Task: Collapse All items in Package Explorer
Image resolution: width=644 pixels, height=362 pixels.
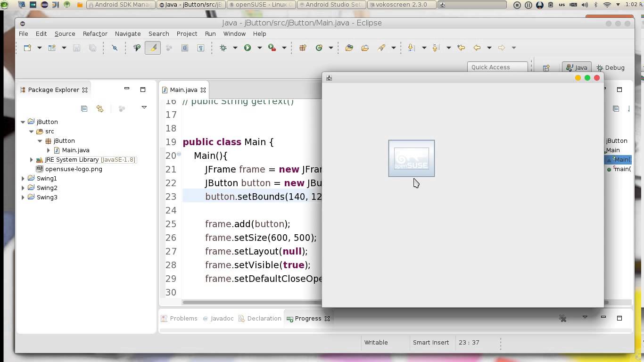Action: pyautogui.click(x=84, y=108)
